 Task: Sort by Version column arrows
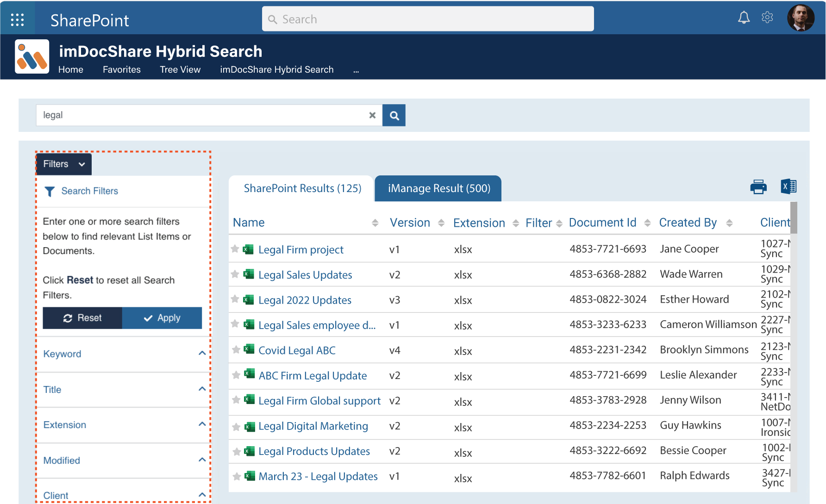coord(441,223)
